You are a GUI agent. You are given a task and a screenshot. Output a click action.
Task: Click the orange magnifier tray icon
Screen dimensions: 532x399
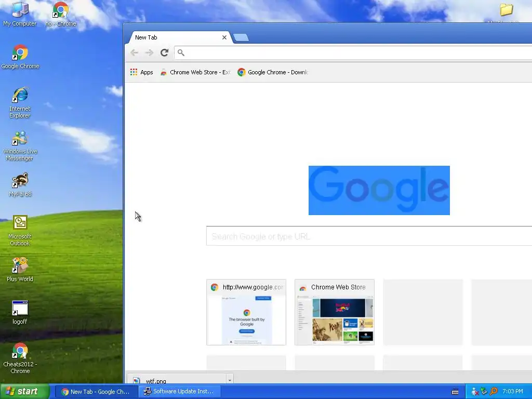click(x=494, y=392)
